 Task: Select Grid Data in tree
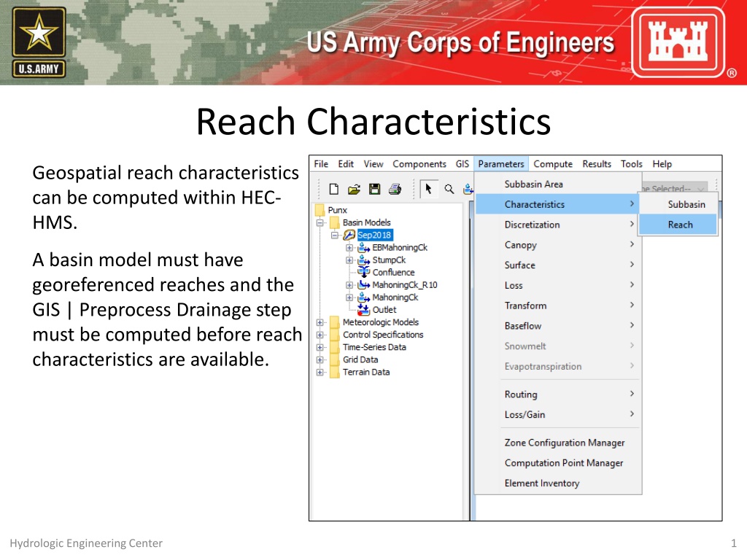360,359
